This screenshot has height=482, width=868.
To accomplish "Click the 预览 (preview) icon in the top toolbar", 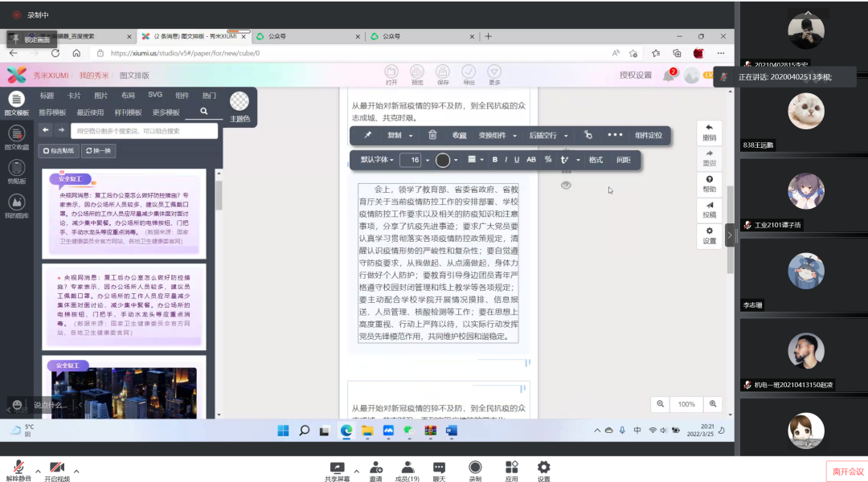I will [417, 74].
